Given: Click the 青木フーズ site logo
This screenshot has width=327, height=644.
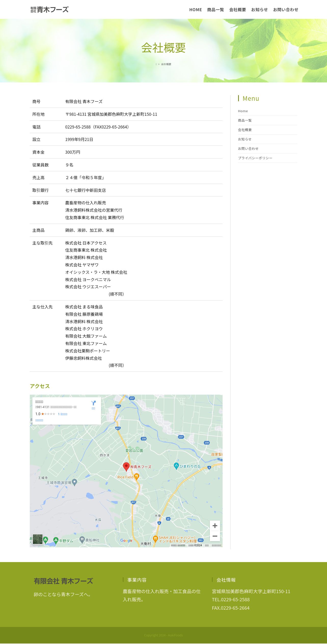Looking at the screenshot, I should (49, 10).
